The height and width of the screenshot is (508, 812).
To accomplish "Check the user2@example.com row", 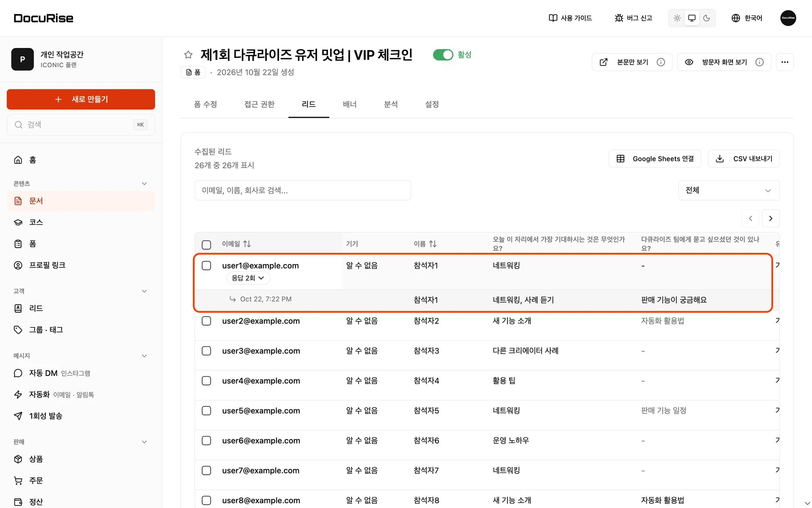I will 206,321.
